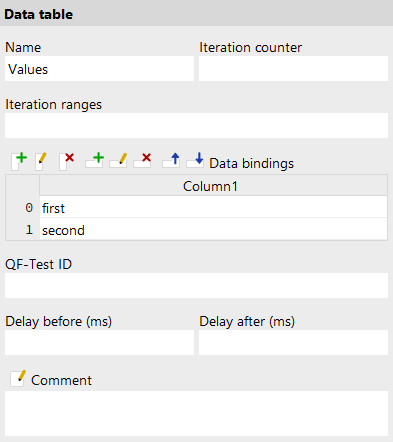The width and height of the screenshot is (393, 442).
Task: Click the add column icon
Action: (x=19, y=161)
